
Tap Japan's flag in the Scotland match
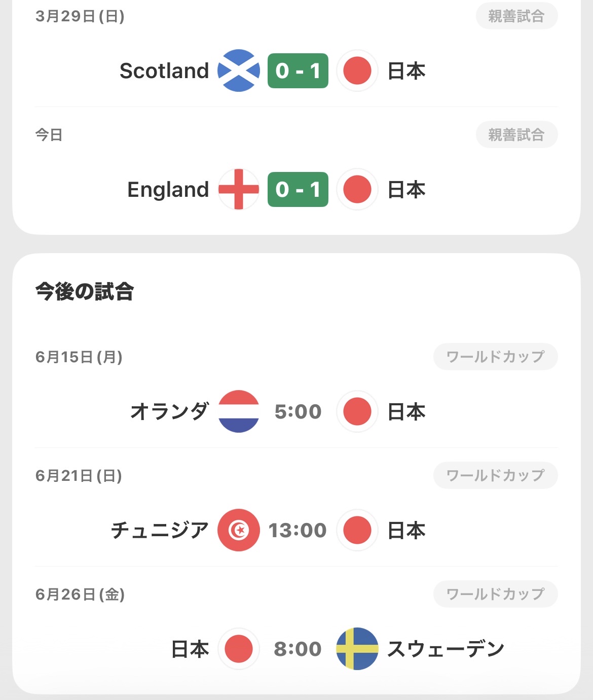pyautogui.click(x=357, y=71)
